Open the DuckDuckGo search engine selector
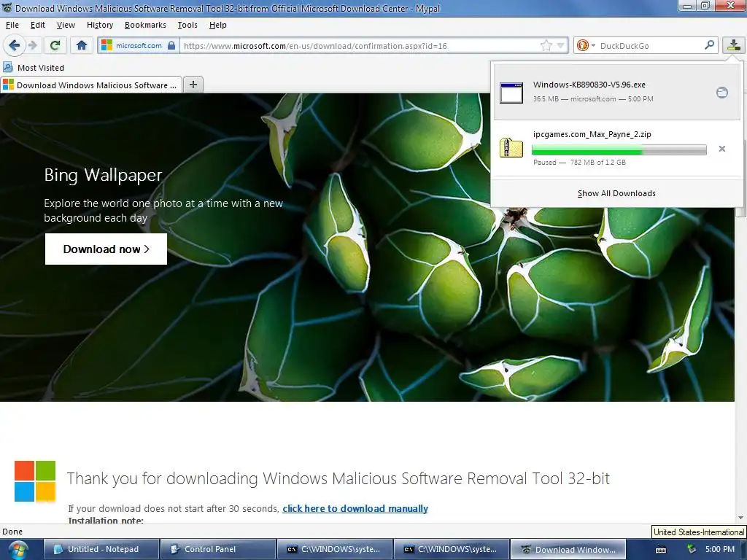 click(x=586, y=46)
